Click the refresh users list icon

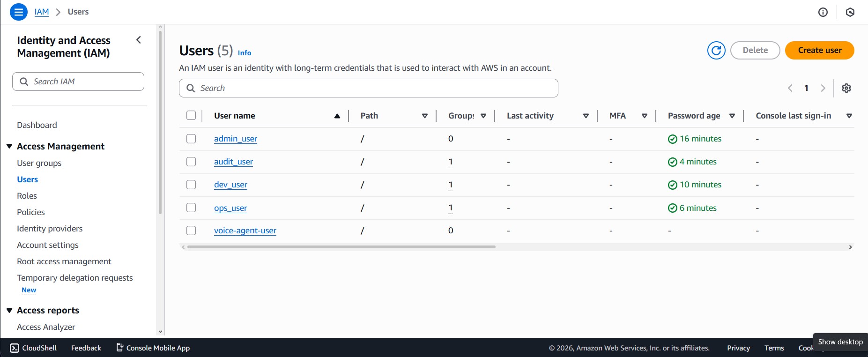(x=716, y=50)
